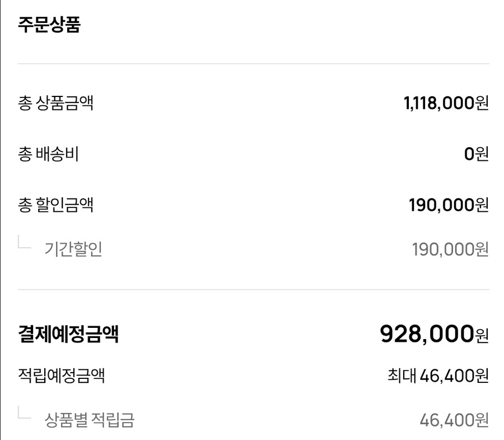
Task: Click the 총 배송비 label
Action: click(x=48, y=154)
